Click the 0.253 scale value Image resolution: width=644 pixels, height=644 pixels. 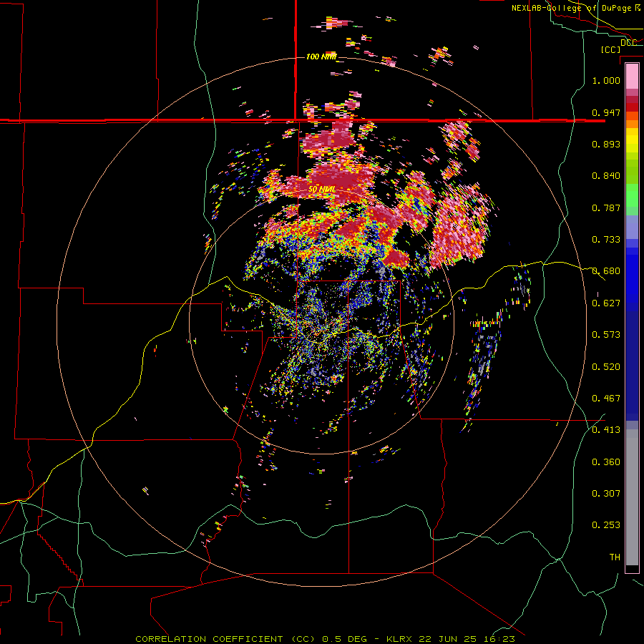[606, 525]
